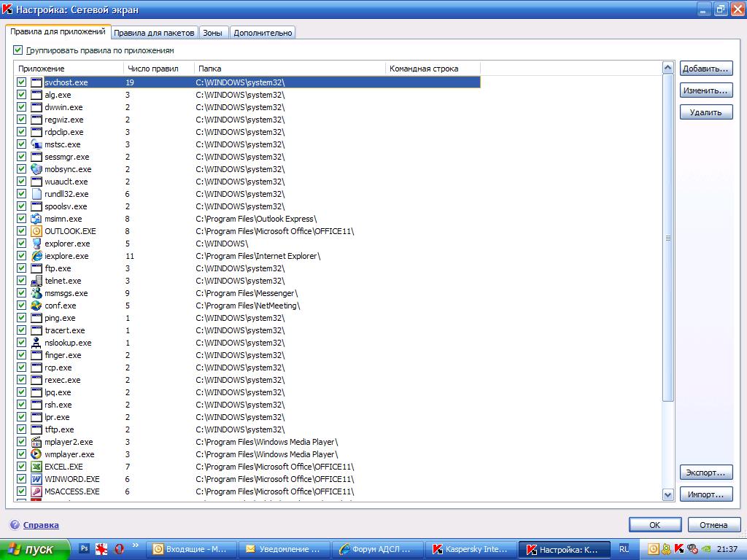Click the msimn.exe Outlook Express icon

(x=36, y=219)
